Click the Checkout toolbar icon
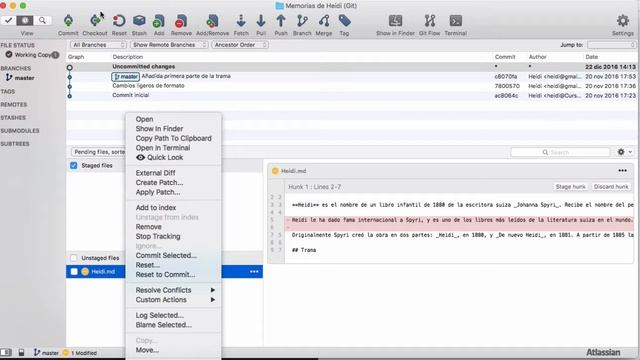The height and width of the screenshot is (360, 640). (95, 21)
